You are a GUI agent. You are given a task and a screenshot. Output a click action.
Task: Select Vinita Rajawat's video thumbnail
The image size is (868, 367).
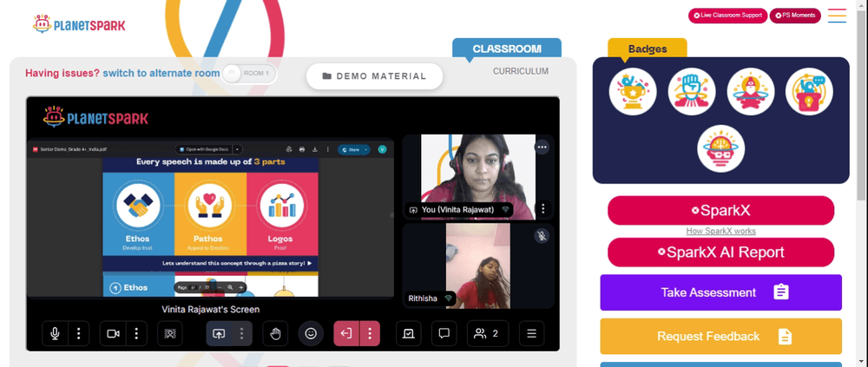(478, 177)
